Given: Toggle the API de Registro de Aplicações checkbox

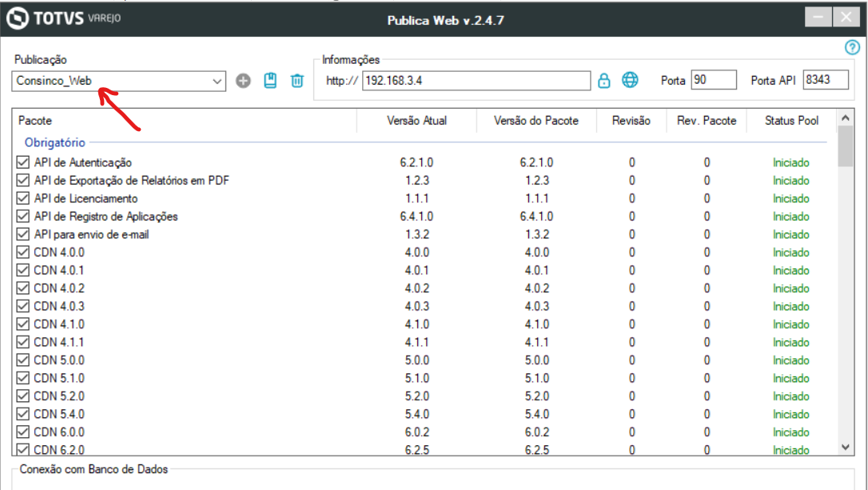Looking at the screenshot, I should [22, 217].
